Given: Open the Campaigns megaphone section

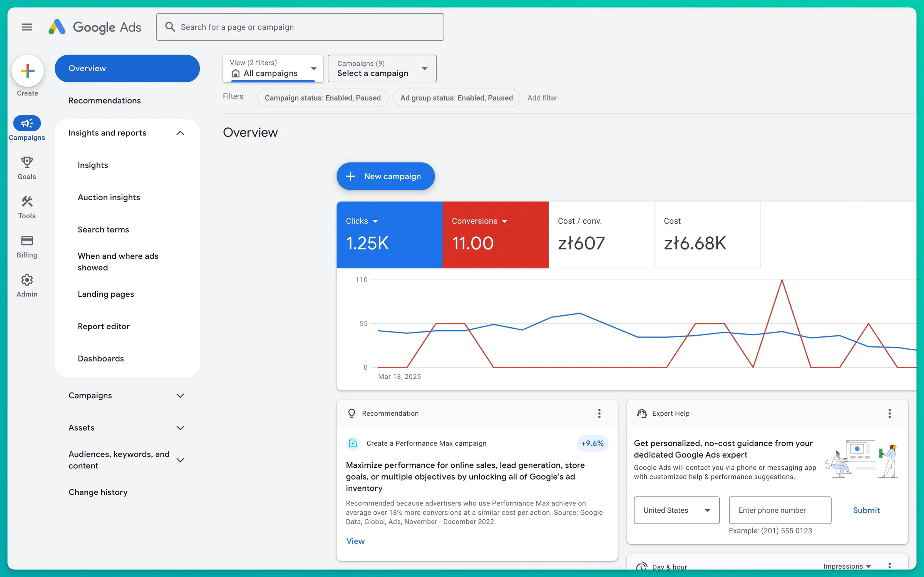Looking at the screenshot, I should pyautogui.click(x=27, y=128).
